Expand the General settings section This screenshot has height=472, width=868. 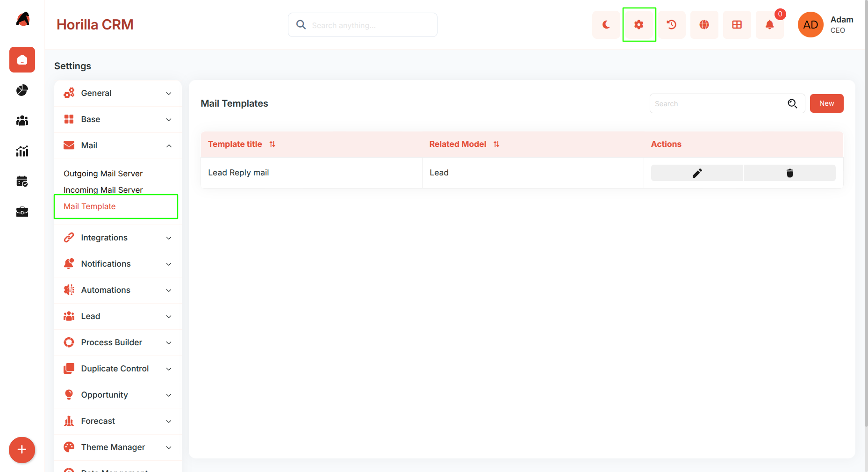click(x=118, y=93)
